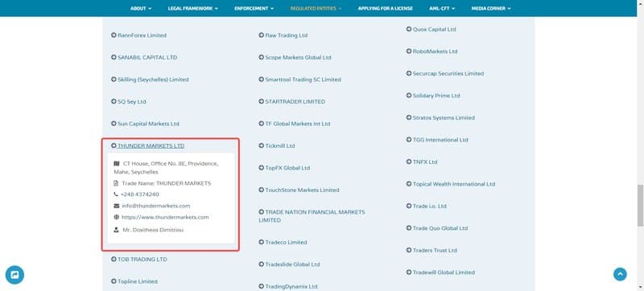The height and width of the screenshot is (291, 644).
Task: Open the MEDIA CORNER dropdown menu
Action: [x=491, y=8]
